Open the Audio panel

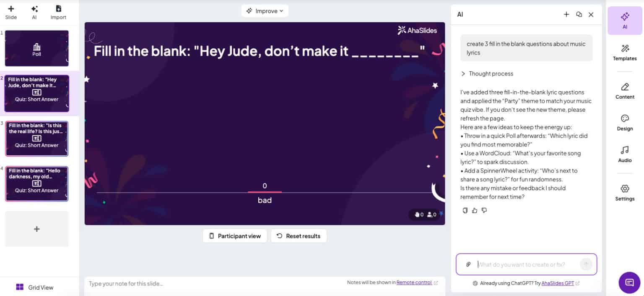pos(625,154)
